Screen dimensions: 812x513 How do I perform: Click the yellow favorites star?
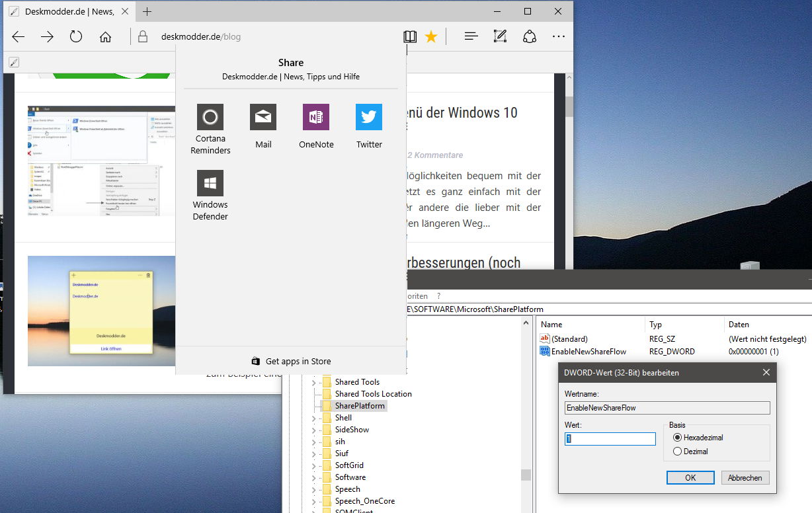point(431,37)
